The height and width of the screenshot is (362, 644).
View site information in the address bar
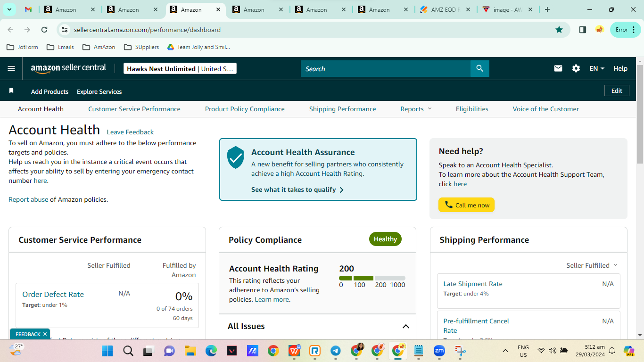pos(65,30)
